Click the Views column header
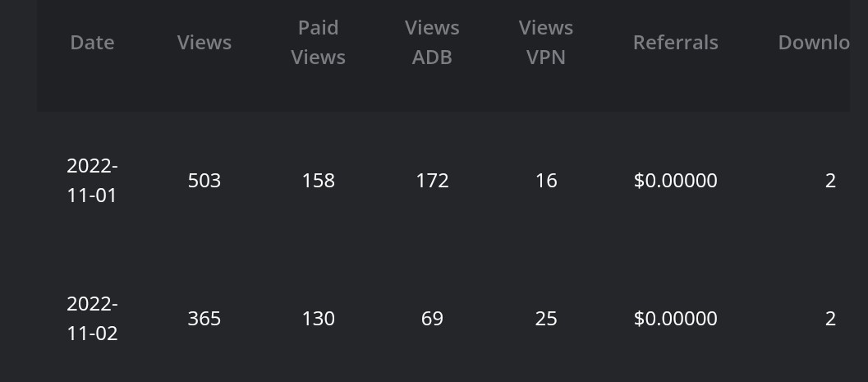 point(204,43)
